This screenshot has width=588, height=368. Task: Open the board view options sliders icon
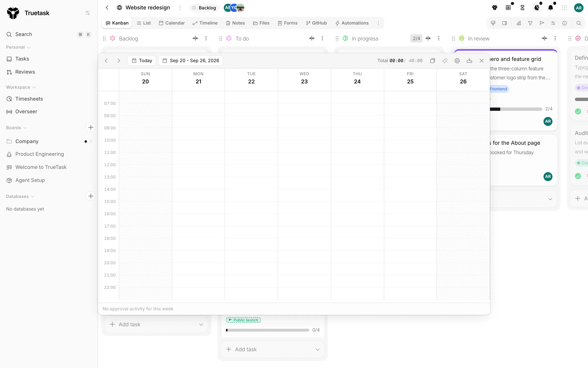coord(553,23)
